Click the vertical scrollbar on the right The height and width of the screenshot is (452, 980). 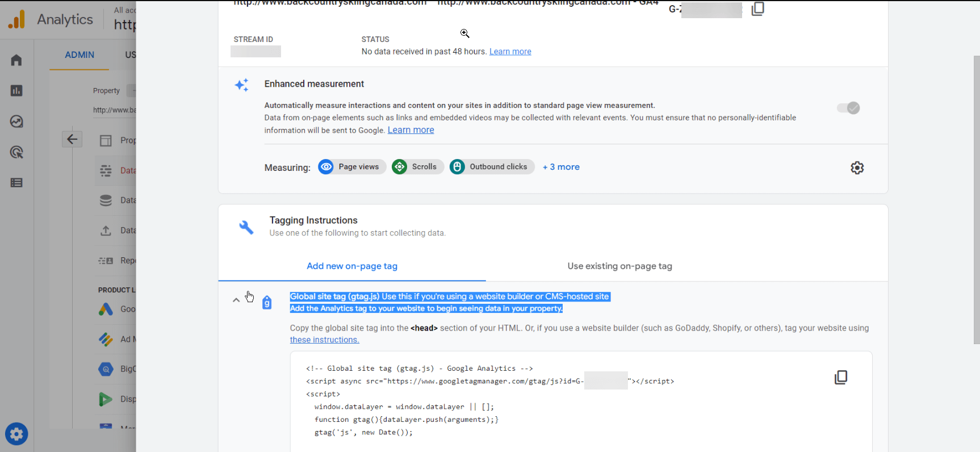[x=977, y=199]
